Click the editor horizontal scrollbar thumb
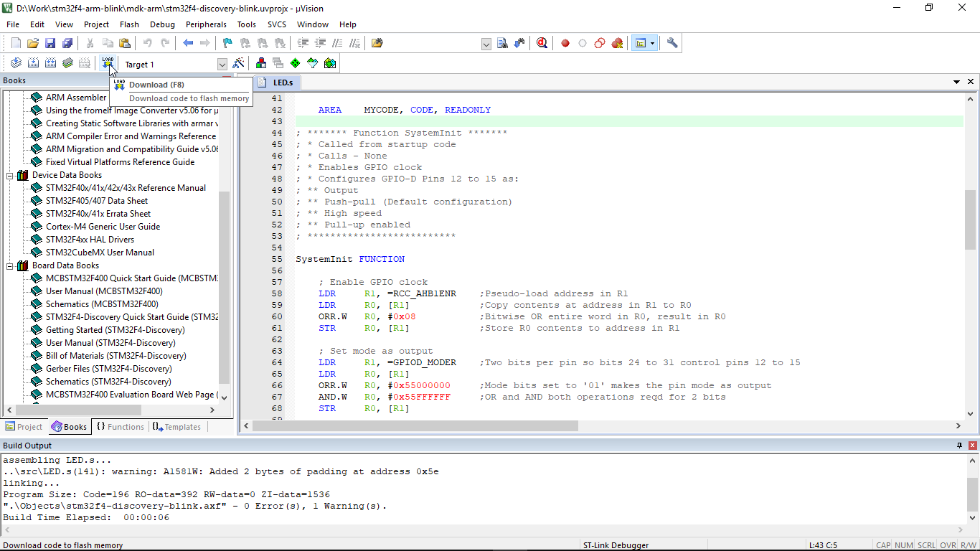The height and width of the screenshot is (551, 980). pos(415,425)
